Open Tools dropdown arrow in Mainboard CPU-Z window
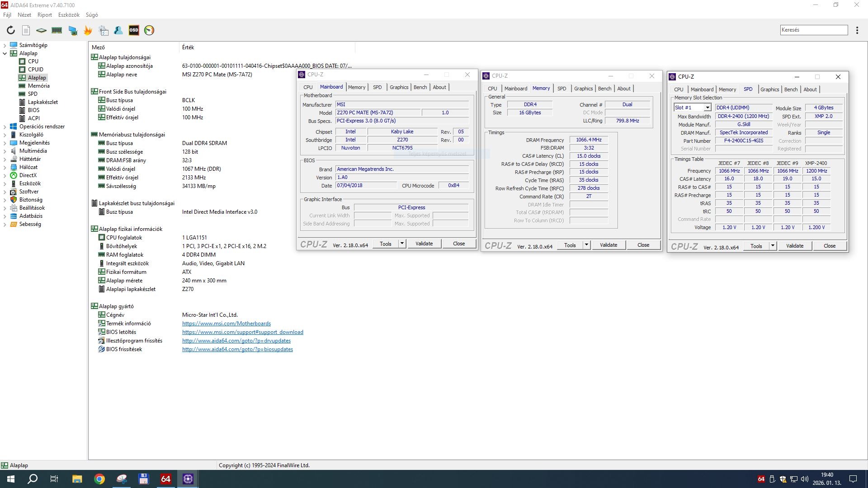Screen dimensions: 868x488 click(x=401, y=244)
